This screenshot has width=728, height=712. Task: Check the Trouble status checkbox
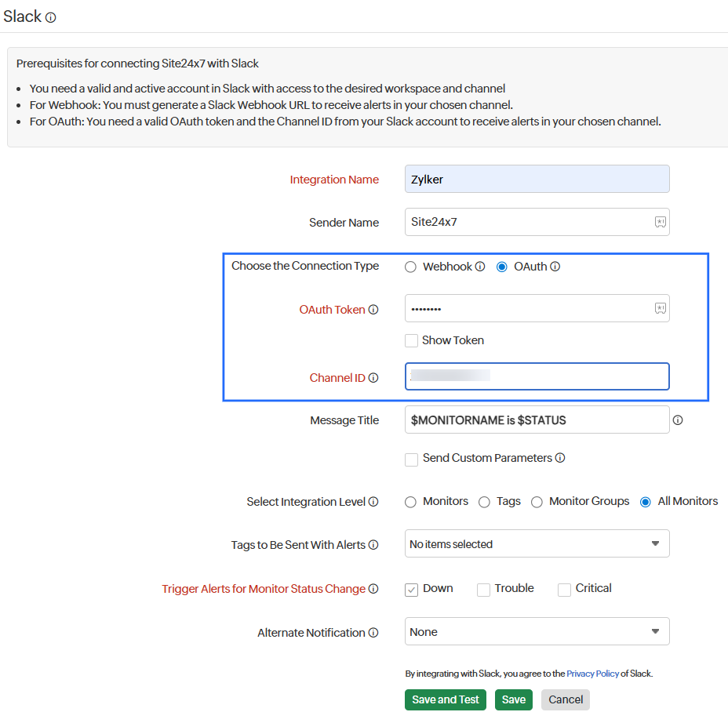(483, 589)
